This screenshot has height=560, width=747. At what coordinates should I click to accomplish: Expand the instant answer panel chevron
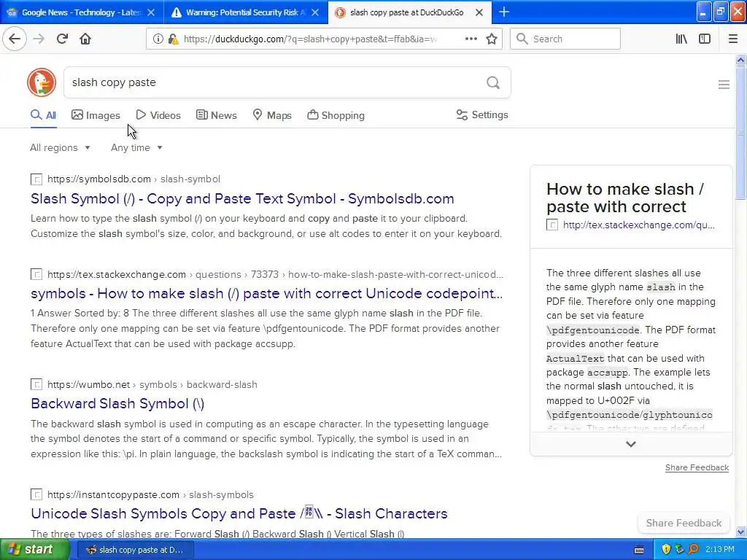(x=631, y=444)
